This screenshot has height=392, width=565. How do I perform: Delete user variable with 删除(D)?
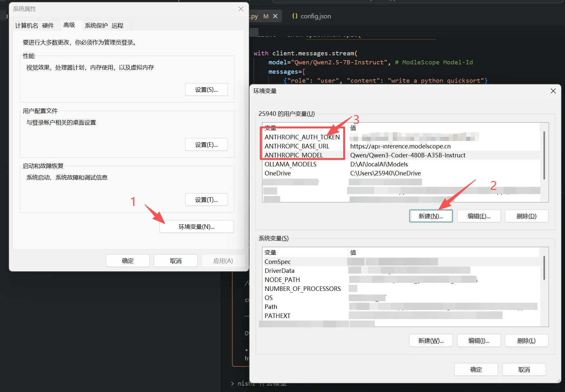527,216
